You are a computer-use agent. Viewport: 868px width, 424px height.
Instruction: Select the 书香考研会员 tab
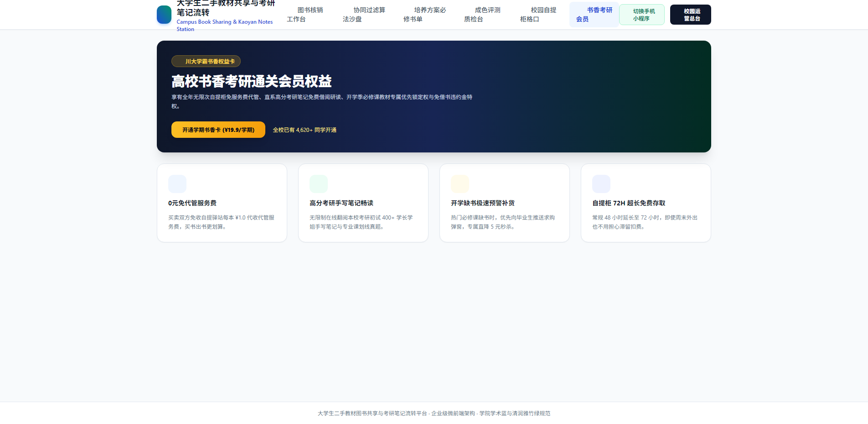(594, 15)
